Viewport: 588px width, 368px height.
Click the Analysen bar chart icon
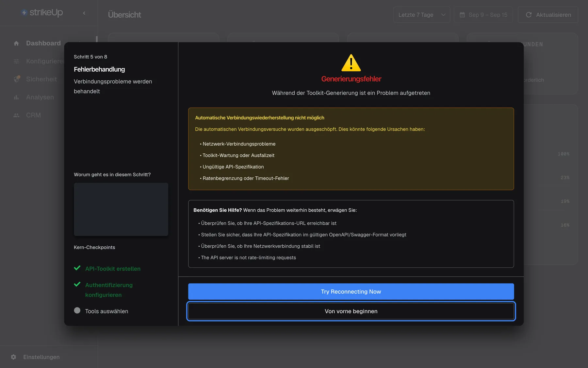point(16,97)
